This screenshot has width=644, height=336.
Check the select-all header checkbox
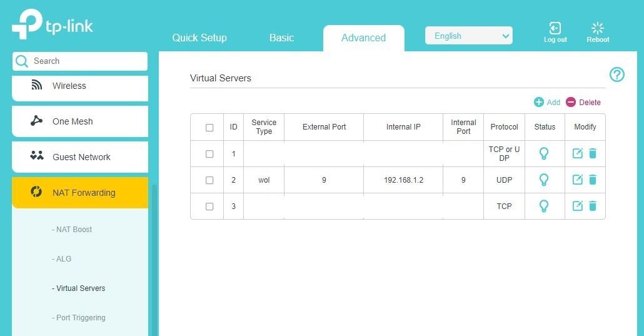coord(209,128)
